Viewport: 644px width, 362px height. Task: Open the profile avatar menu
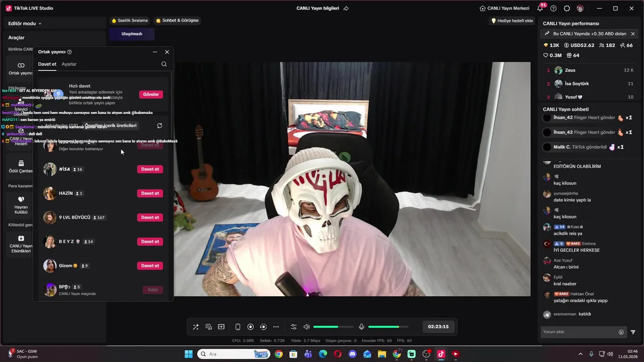(580, 9)
